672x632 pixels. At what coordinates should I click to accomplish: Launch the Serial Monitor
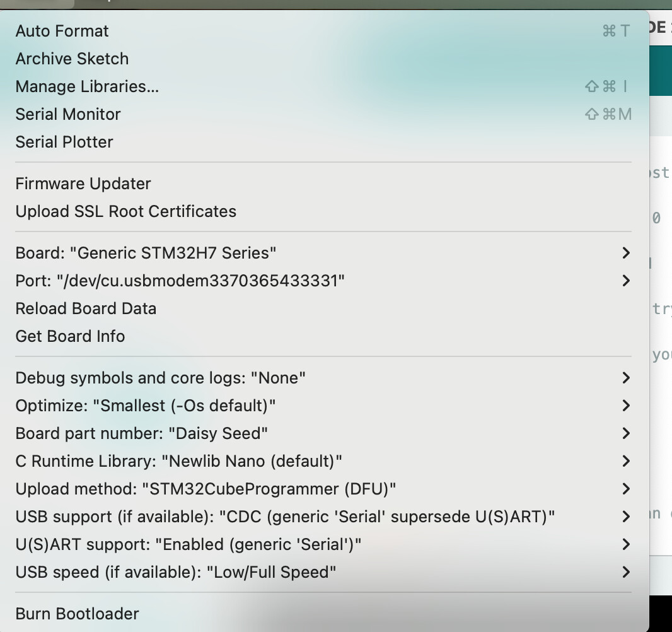click(x=68, y=114)
